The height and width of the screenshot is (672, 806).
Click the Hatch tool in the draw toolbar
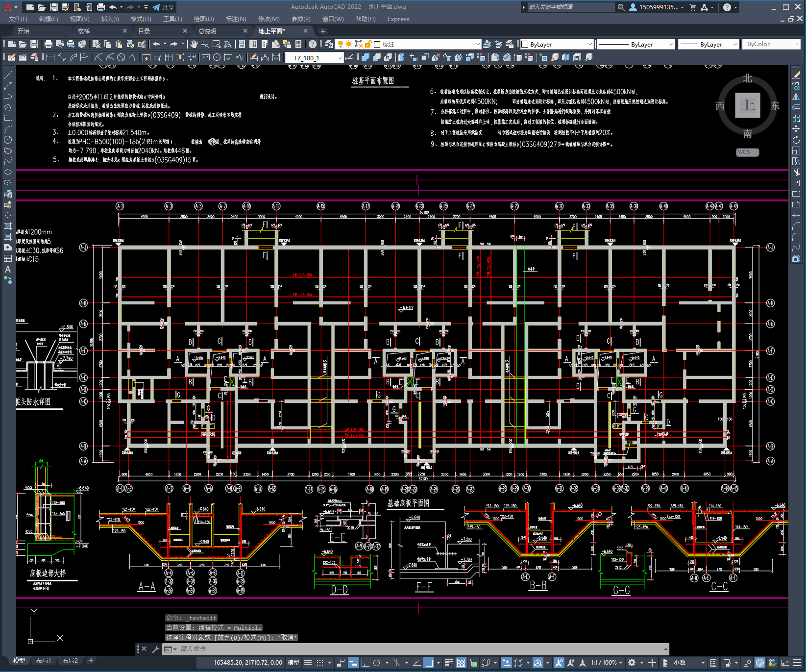(8, 226)
